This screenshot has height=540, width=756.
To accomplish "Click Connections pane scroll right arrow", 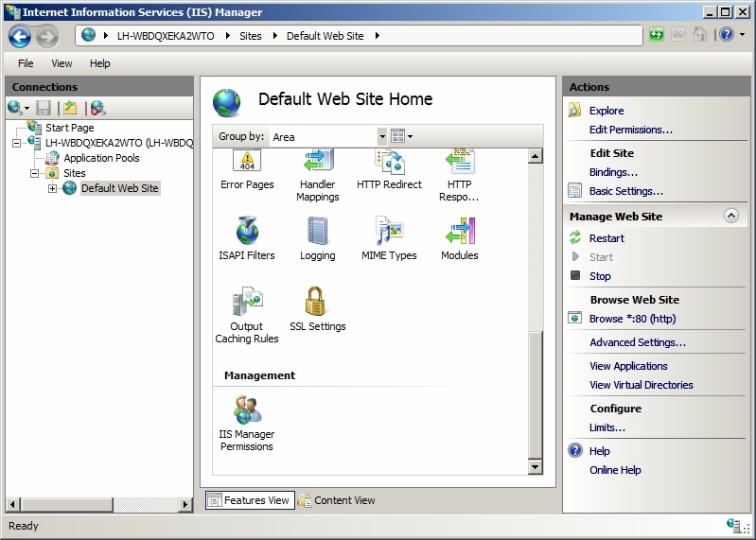I will [x=185, y=504].
